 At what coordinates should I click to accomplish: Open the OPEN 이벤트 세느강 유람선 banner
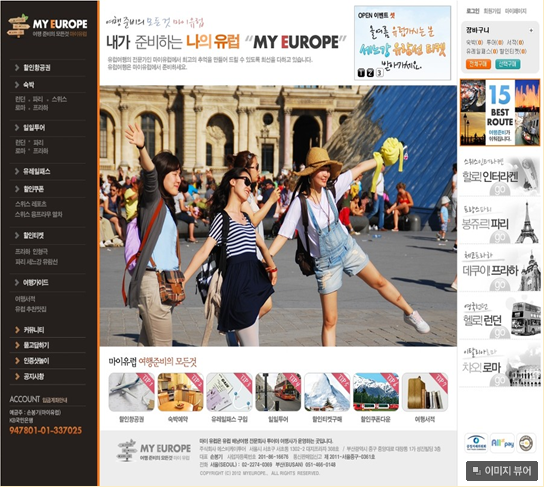click(402, 43)
